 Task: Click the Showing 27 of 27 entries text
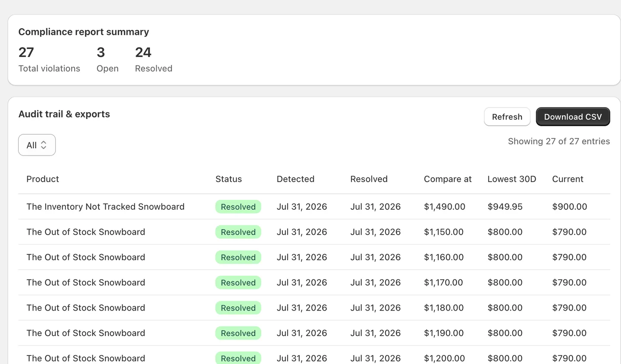tap(559, 141)
